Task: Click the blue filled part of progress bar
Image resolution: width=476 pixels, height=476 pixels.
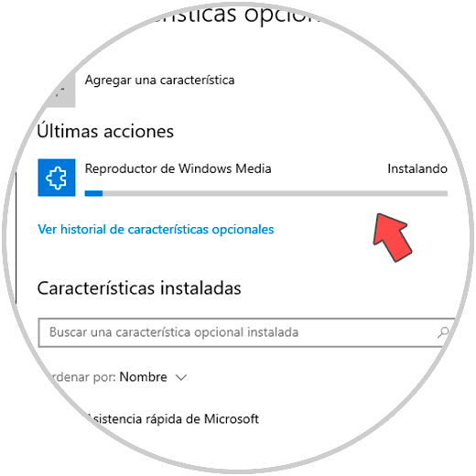Action: (x=93, y=193)
